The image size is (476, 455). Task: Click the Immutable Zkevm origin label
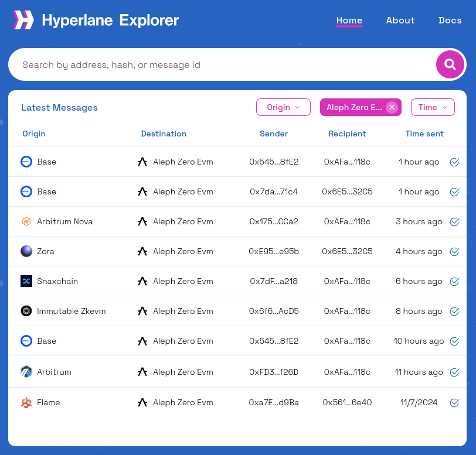tap(72, 311)
